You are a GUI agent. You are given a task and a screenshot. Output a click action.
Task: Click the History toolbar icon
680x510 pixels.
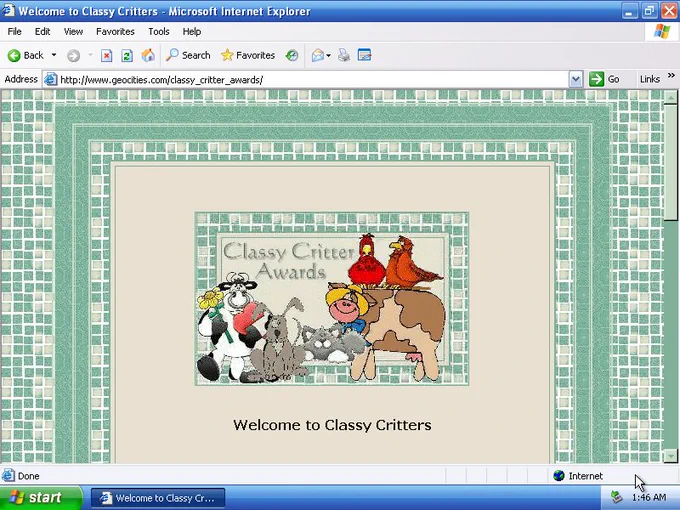(x=292, y=55)
